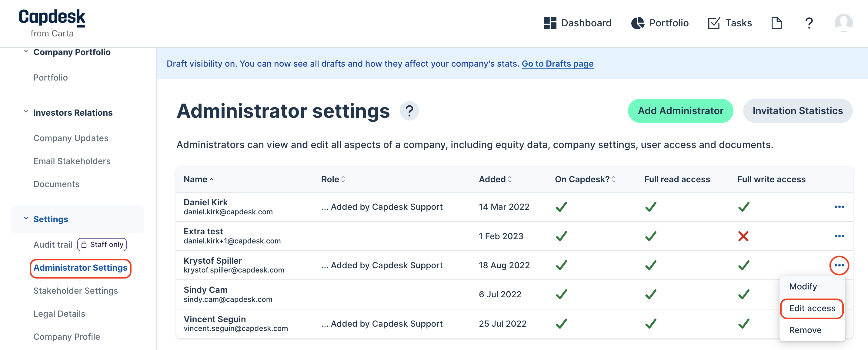Screen dimensions: 868x350
Task: Click Vincent Seguin's Added by Capdesk Support role
Action: click(382, 323)
